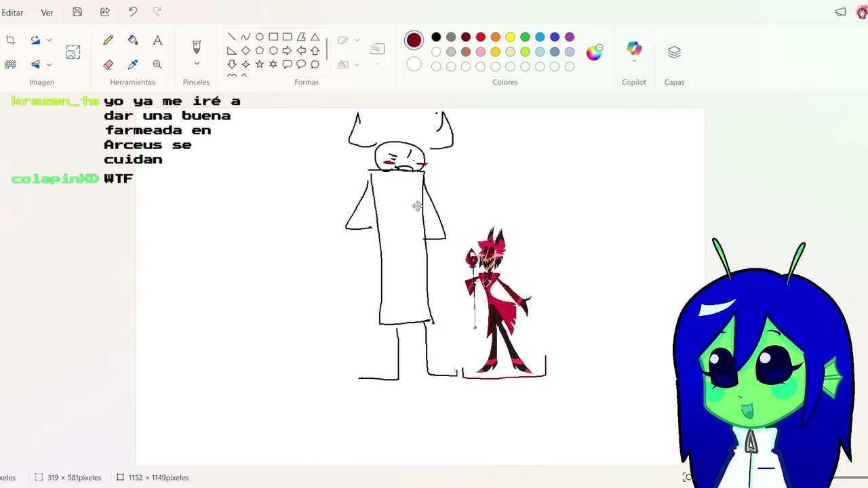Choose the Right arrow shape
This screenshot has height=488, width=868.
pos(288,51)
